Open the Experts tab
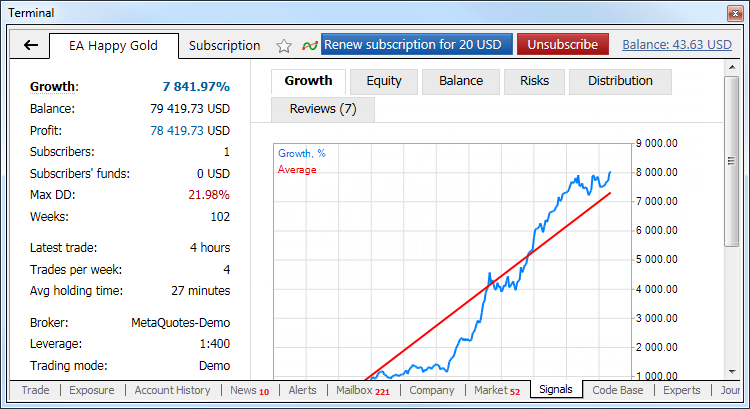 click(x=682, y=390)
